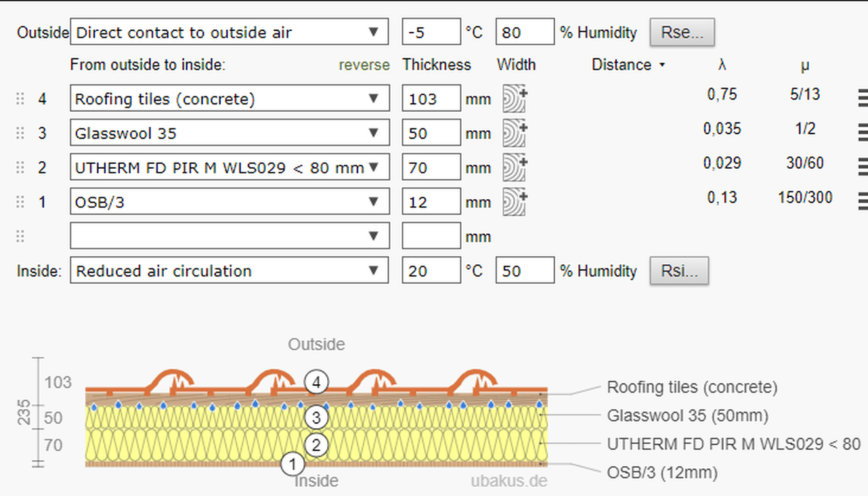Grab drag handle of layer 4

point(20,99)
